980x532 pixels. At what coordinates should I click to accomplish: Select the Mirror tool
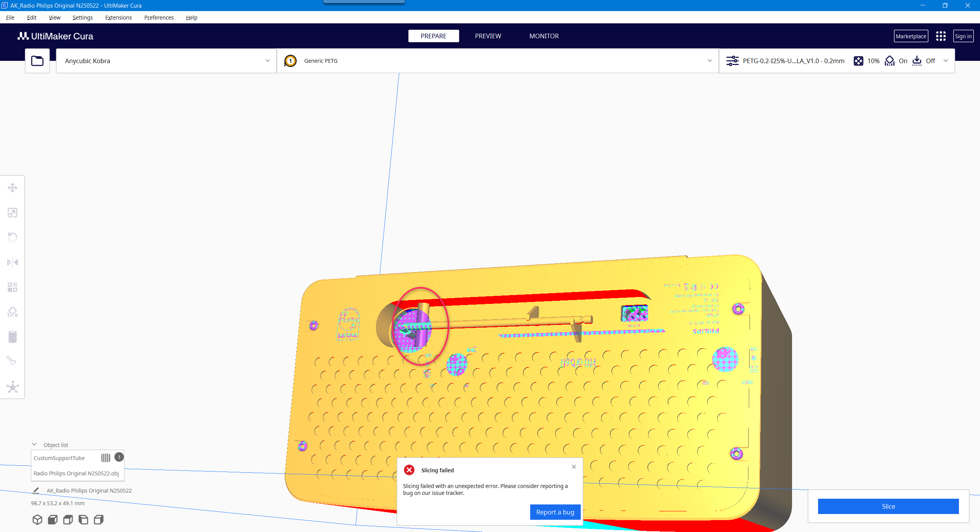point(13,262)
